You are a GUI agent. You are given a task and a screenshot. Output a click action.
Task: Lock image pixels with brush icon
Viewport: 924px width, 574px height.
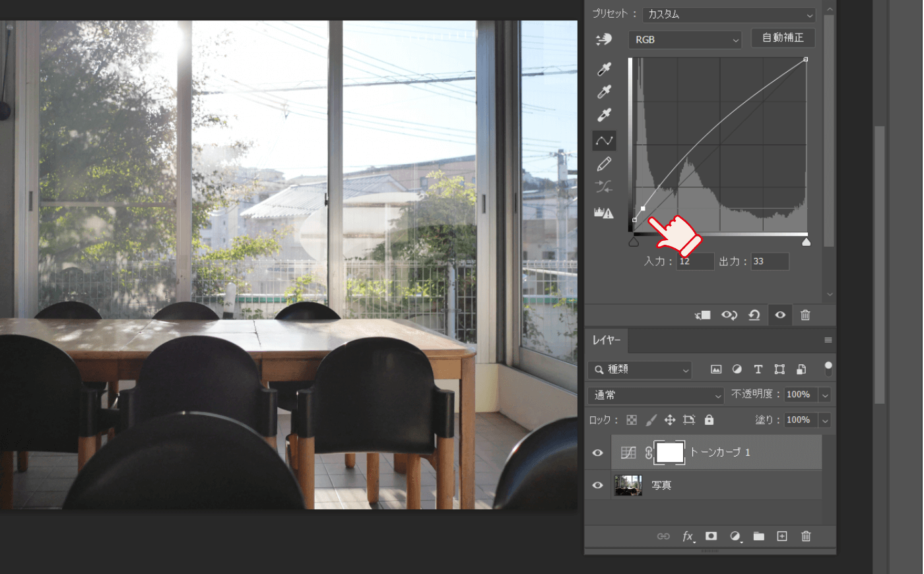[x=651, y=420]
